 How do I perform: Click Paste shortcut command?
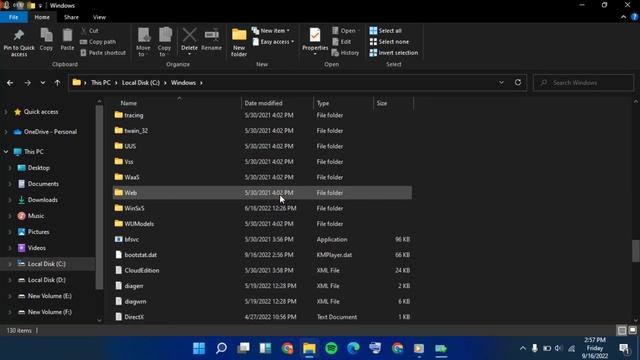[x=103, y=53]
